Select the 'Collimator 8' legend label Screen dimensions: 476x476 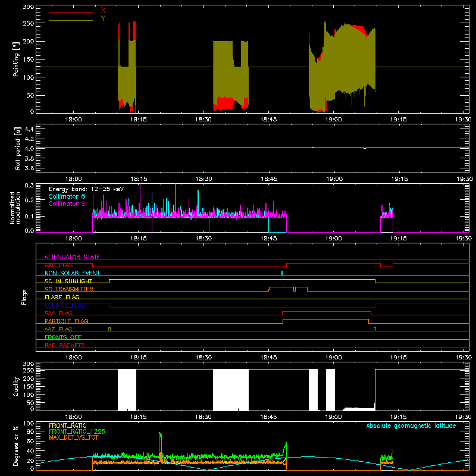[x=67, y=196]
